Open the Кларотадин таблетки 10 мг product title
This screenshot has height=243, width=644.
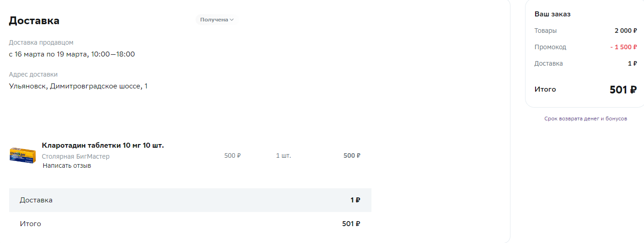tap(103, 145)
